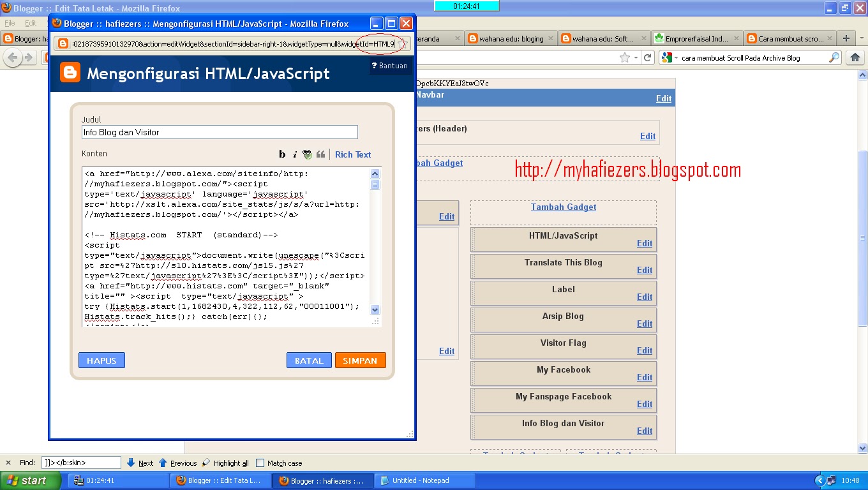Save widget with SIMPAN button
The image size is (868, 490).
click(x=361, y=360)
